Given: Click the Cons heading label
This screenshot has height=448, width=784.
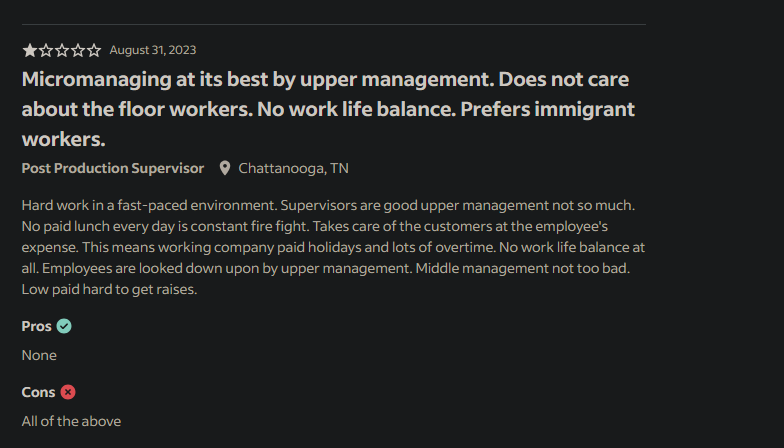Looking at the screenshot, I should (x=38, y=392).
